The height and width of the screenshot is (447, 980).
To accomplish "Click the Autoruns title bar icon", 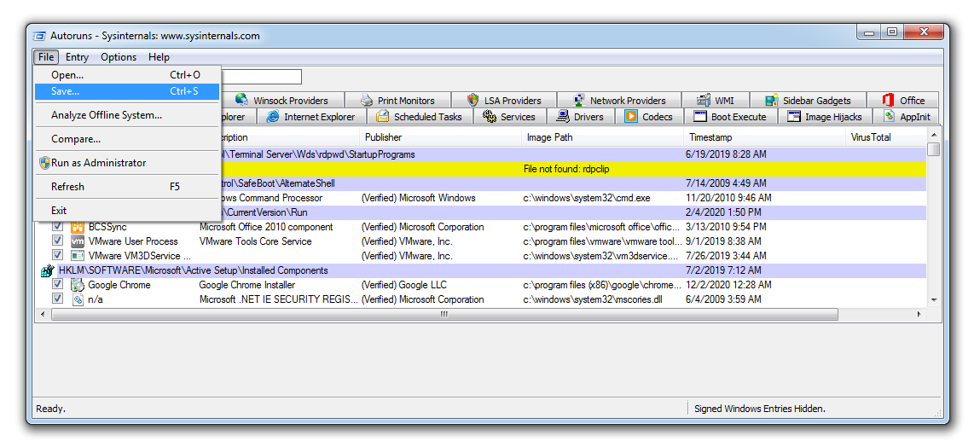I will point(39,36).
